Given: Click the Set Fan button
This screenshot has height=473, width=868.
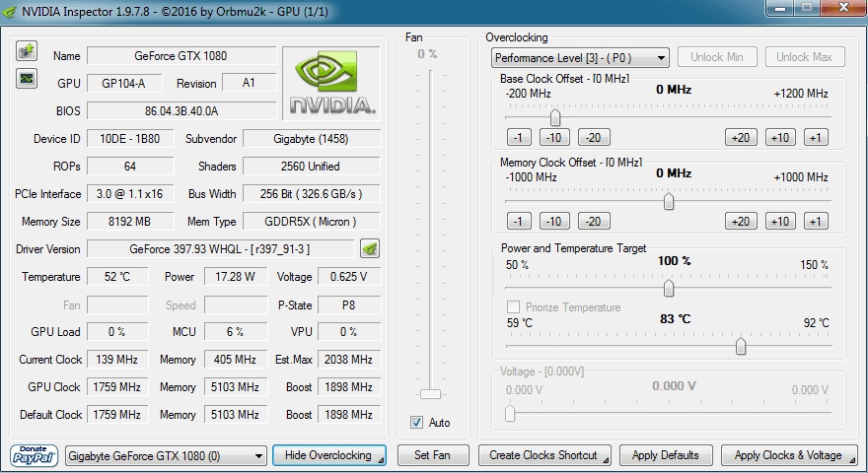Looking at the screenshot, I should (432, 455).
